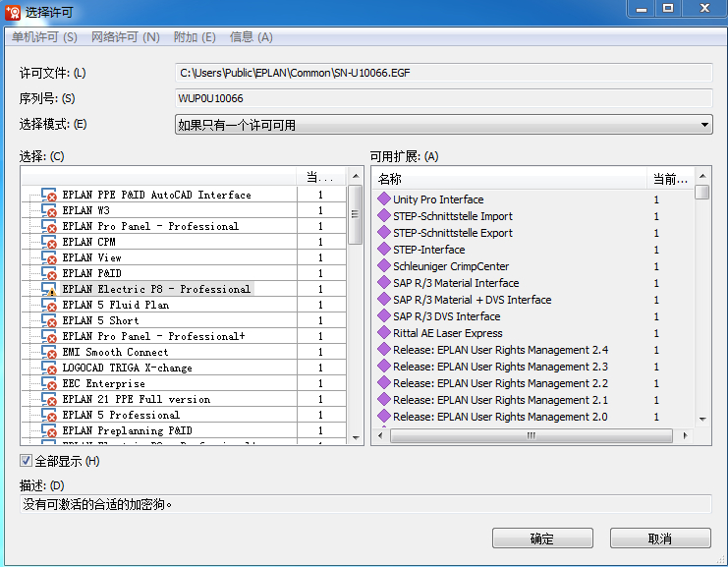
Task: Click diamond icon for STEP-Schnittstelle Export
Action: 384,232
